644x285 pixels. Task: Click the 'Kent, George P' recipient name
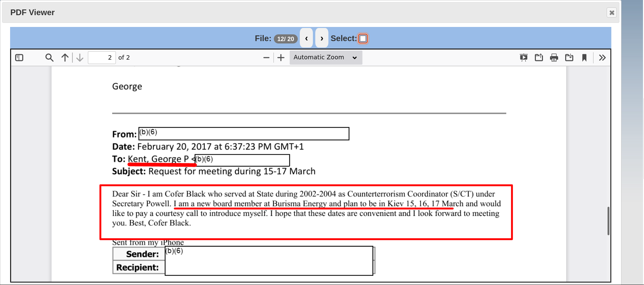[x=158, y=159]
